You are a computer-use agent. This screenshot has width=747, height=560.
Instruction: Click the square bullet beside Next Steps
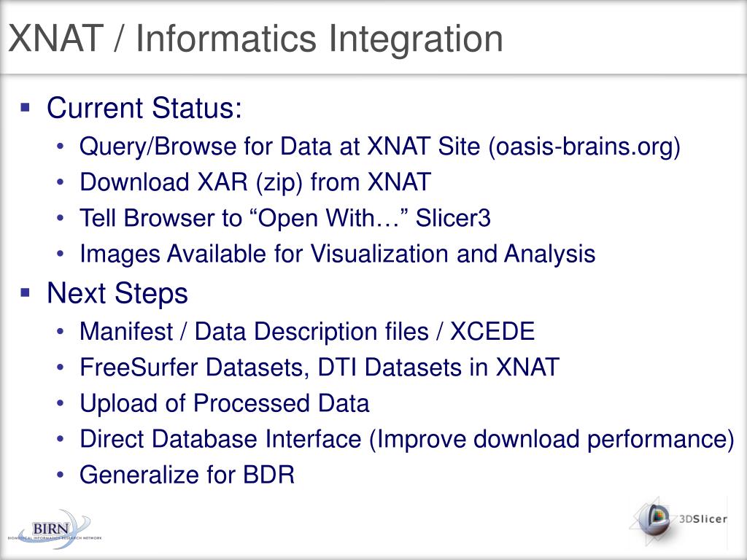(x=26, y=292)
